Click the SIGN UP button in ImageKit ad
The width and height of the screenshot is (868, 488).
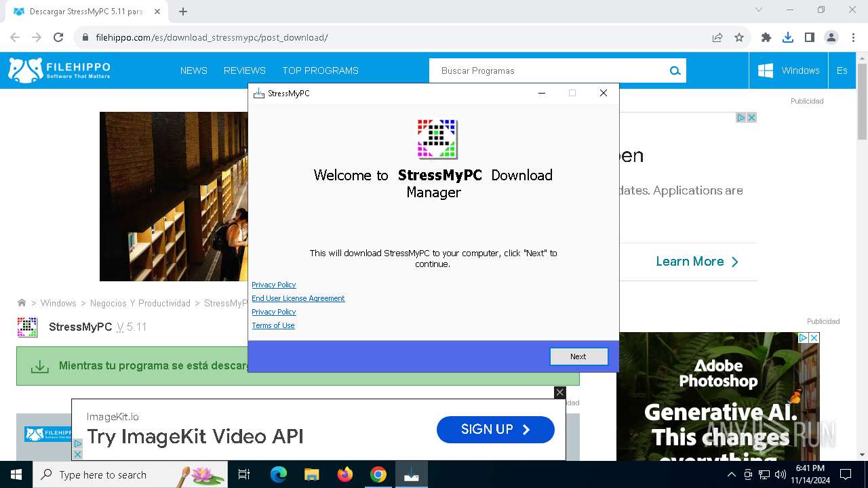tap(496, 429)
